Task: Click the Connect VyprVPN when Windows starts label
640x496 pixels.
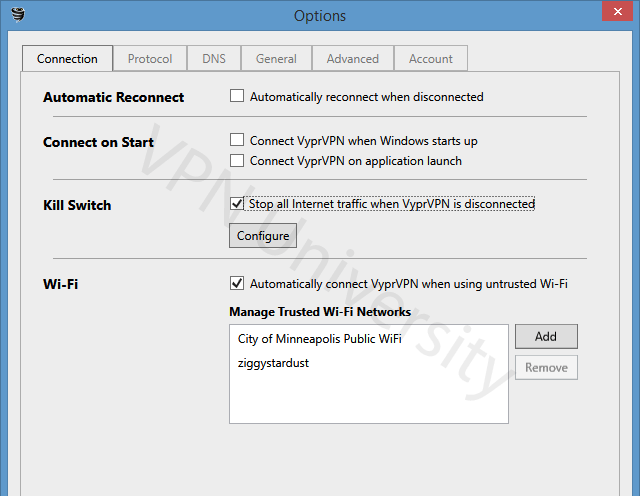Action: point(363,141)
